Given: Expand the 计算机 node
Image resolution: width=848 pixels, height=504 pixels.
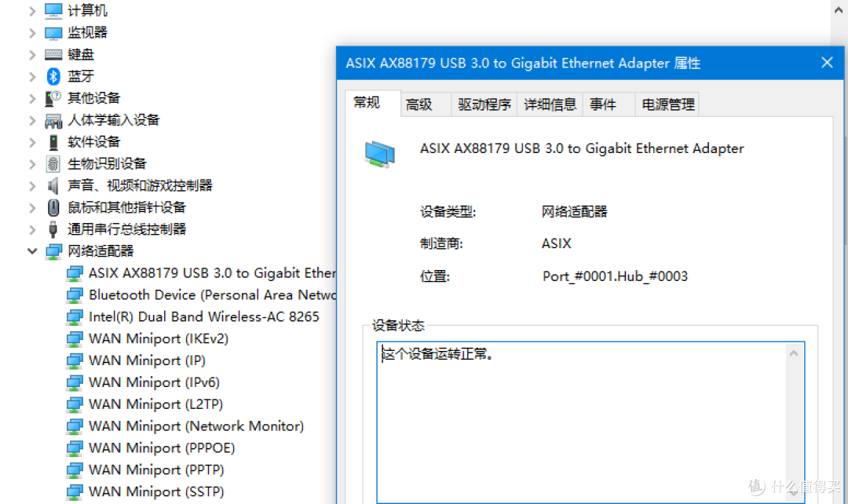Looking at the screenshot, I should pos(32,11).
